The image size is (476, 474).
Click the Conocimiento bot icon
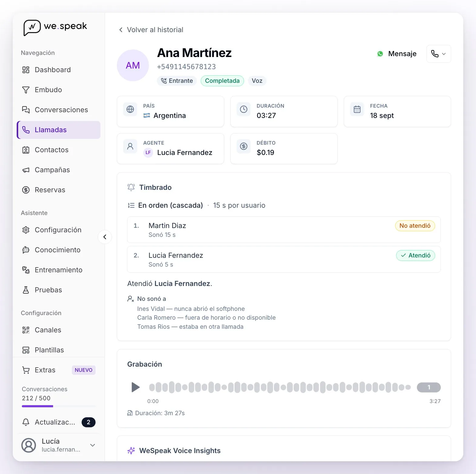tap(26, 250)
